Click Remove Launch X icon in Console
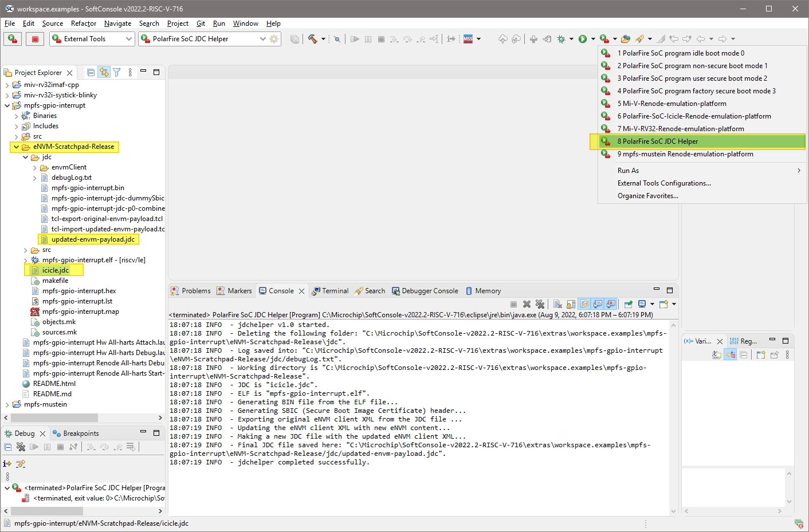809x532 pixels. click(527, 304)
